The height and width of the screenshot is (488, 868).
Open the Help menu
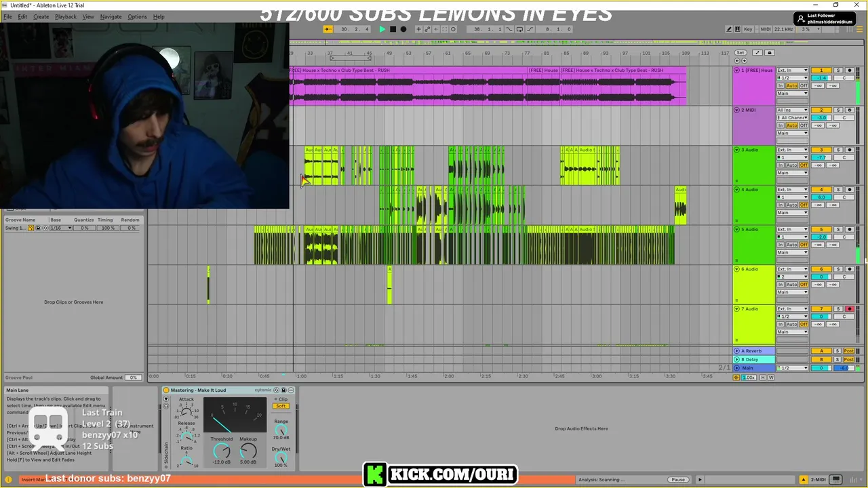pos(159,16)
